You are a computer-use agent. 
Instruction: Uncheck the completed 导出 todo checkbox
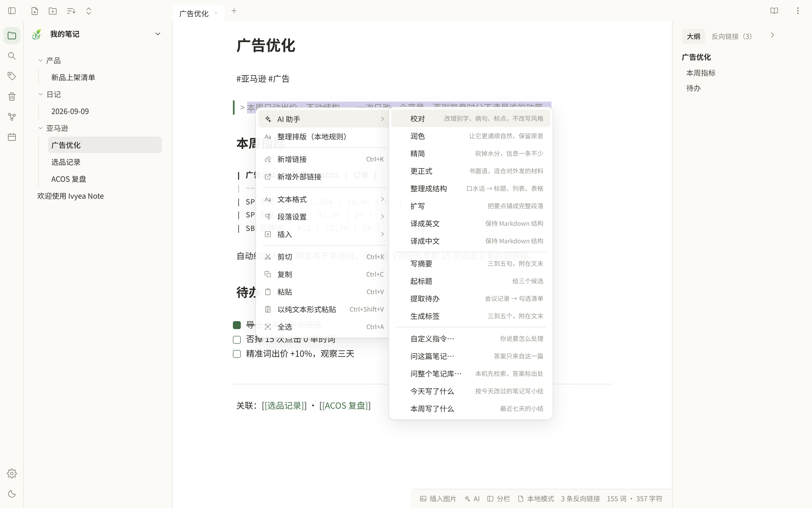pyautogui.click(x=237, y=325)
